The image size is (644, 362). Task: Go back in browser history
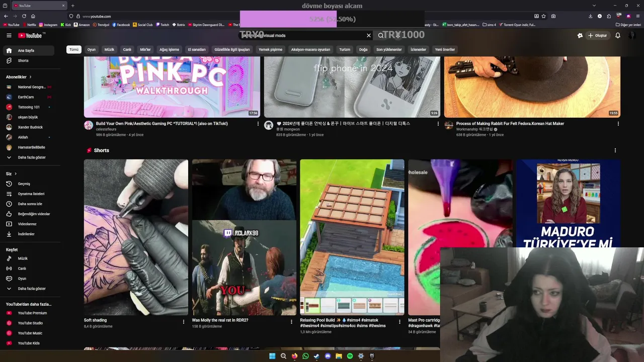pyautogui.click(x=6, y=16)
